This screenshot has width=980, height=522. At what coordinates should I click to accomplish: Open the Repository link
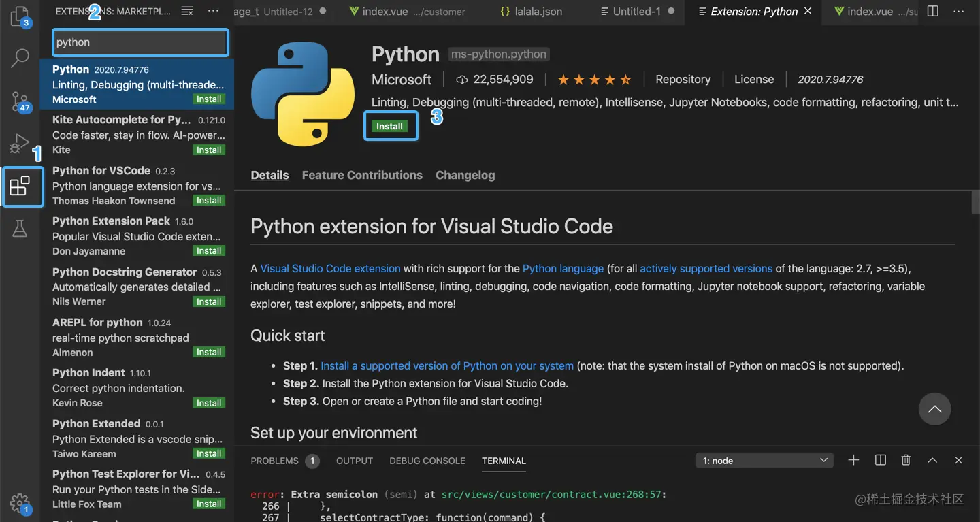click(x=683, y=80)
